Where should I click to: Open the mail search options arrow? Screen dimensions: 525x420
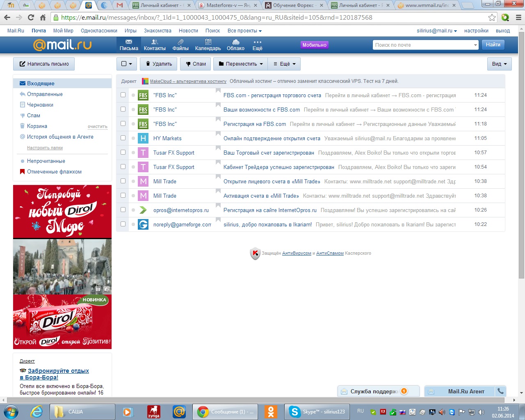[x=475, y=45]
